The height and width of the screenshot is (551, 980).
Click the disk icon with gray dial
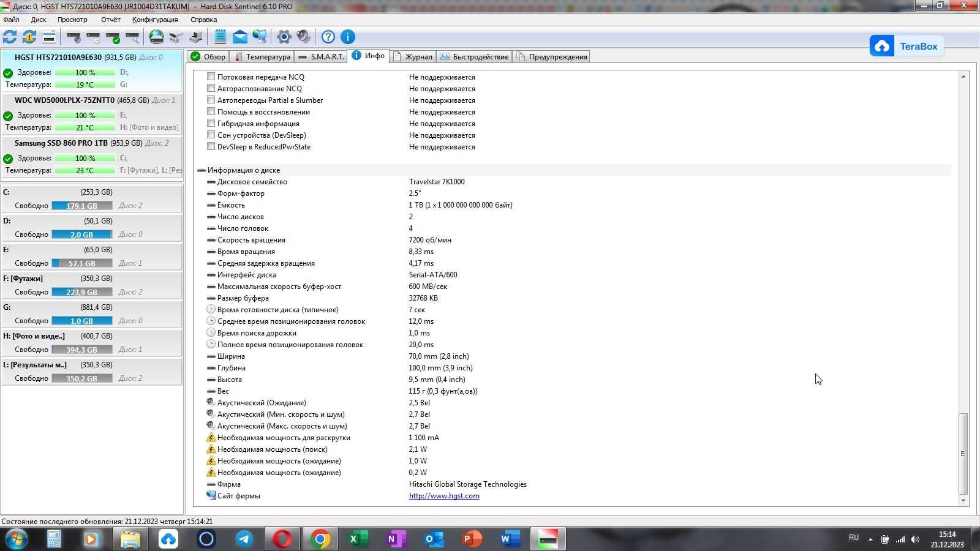coord(73,37)
